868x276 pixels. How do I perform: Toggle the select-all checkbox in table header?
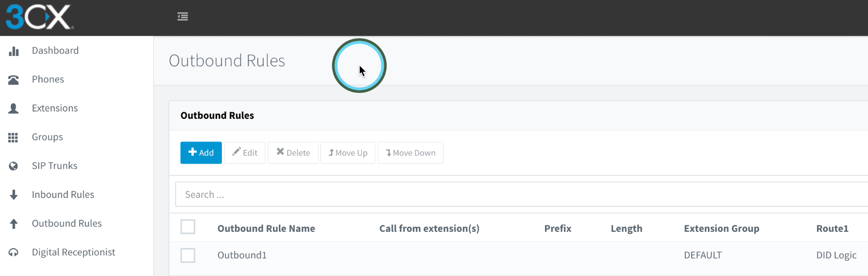click(188, 227)
